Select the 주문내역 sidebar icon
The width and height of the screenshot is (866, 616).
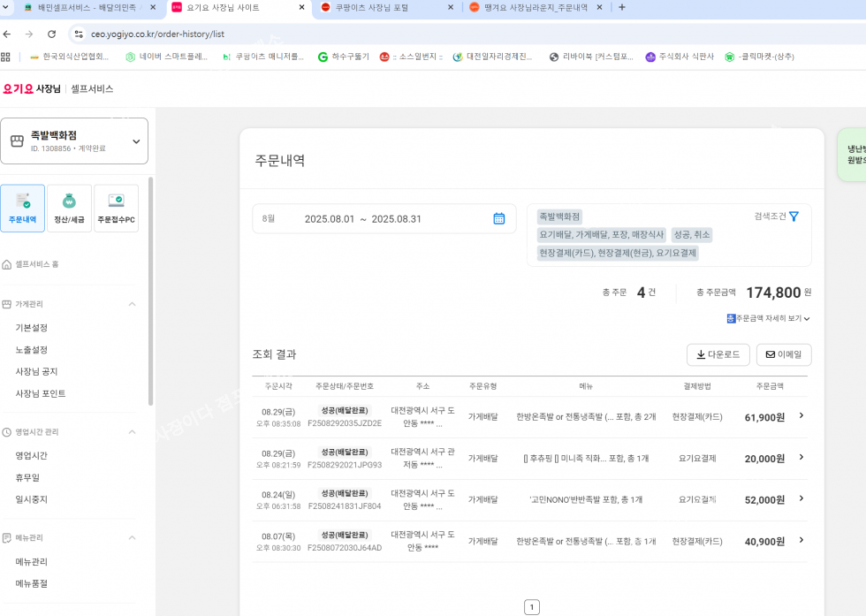[23, 209]
